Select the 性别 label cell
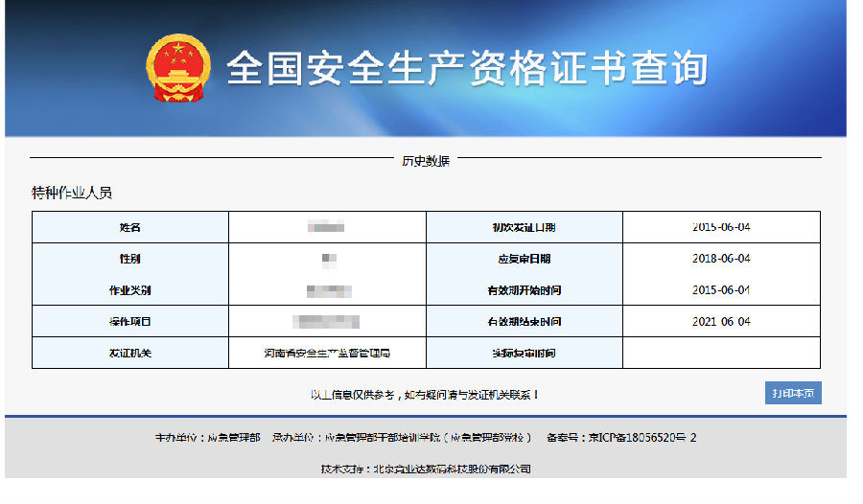 pyautogui.click(x=130, y=259)
